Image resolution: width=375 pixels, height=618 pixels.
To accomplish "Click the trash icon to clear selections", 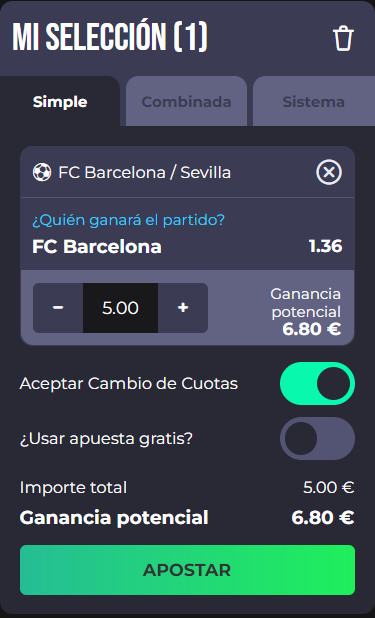I will (x=343, y=38).
